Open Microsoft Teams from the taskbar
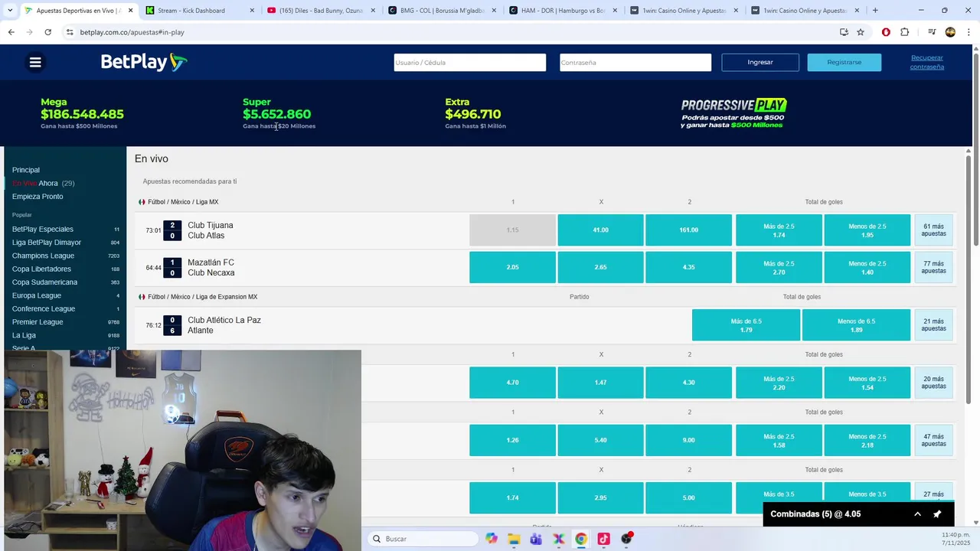Screen dimensions: 980x551 point(536,539)
